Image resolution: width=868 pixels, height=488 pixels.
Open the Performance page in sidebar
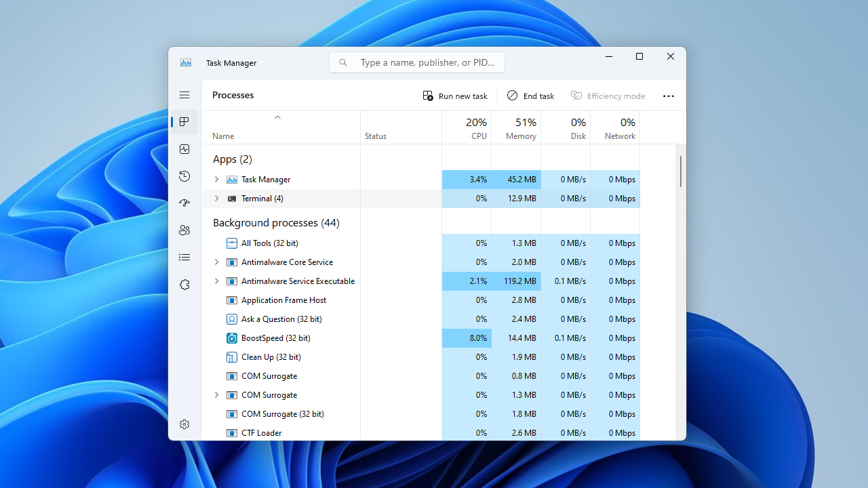pos(184,149)
